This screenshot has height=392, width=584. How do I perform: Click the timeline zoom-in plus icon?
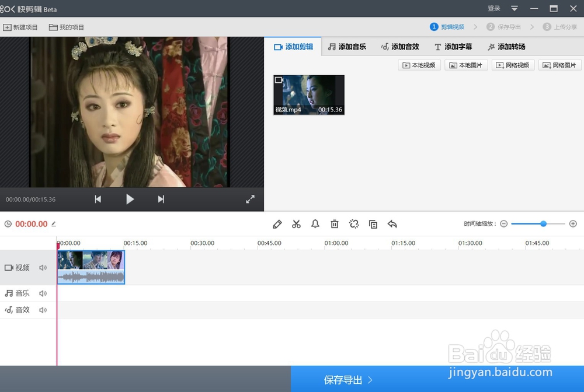pyautogui.click(x=573, y=223)
